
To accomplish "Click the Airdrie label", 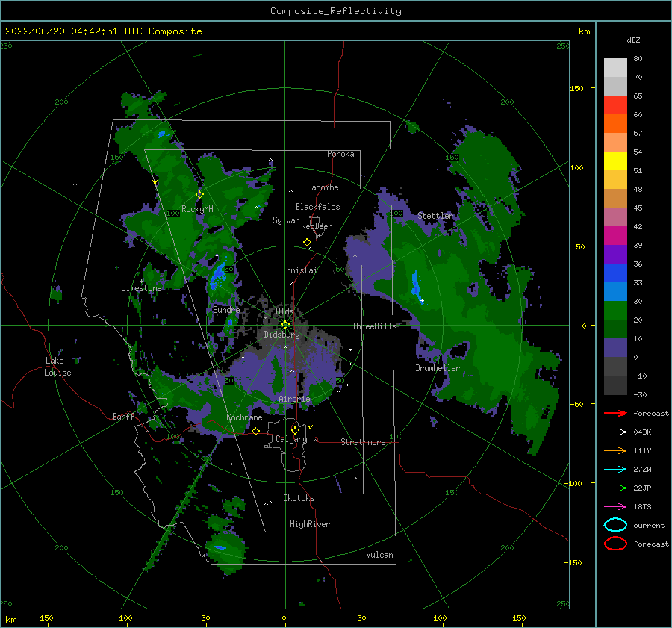I will click(294, 399).
